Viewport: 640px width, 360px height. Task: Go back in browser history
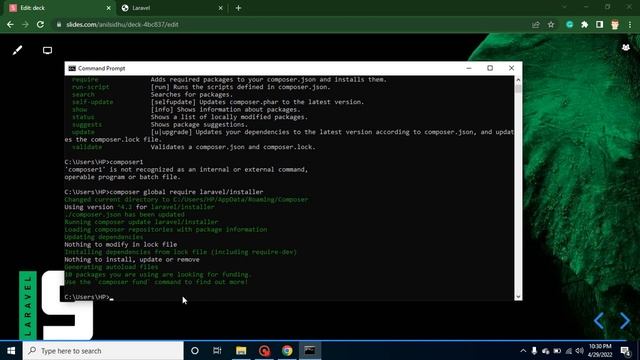click(x=10, y=24)
